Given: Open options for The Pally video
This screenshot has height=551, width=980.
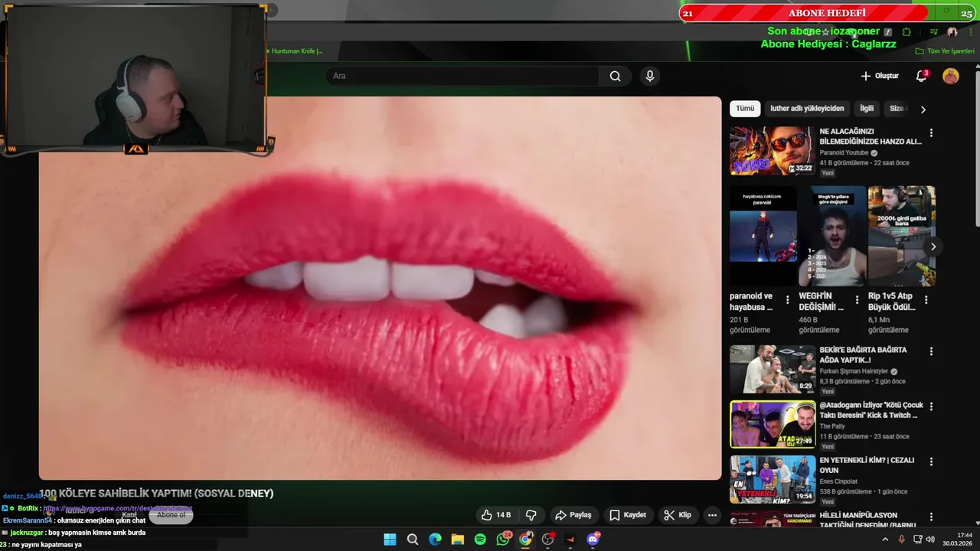Looking at the screenshot, I should pyautogui.click(x=931, y=407).
